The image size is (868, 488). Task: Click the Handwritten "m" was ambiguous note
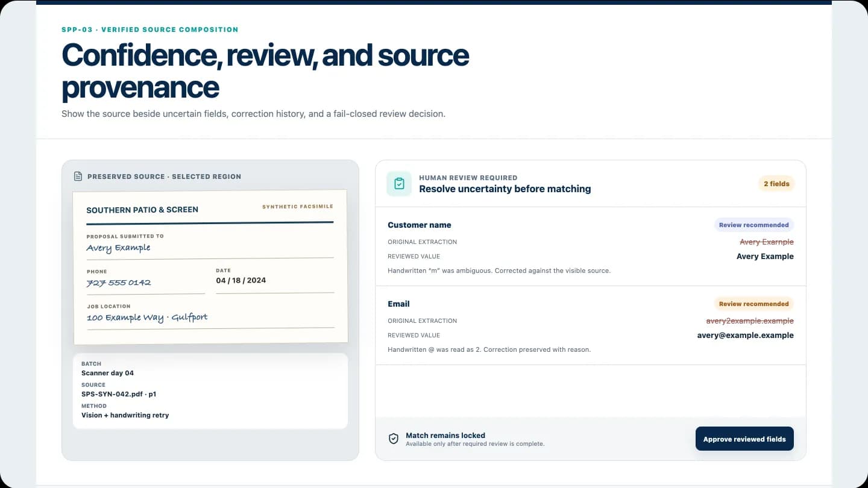click(499, 271)
